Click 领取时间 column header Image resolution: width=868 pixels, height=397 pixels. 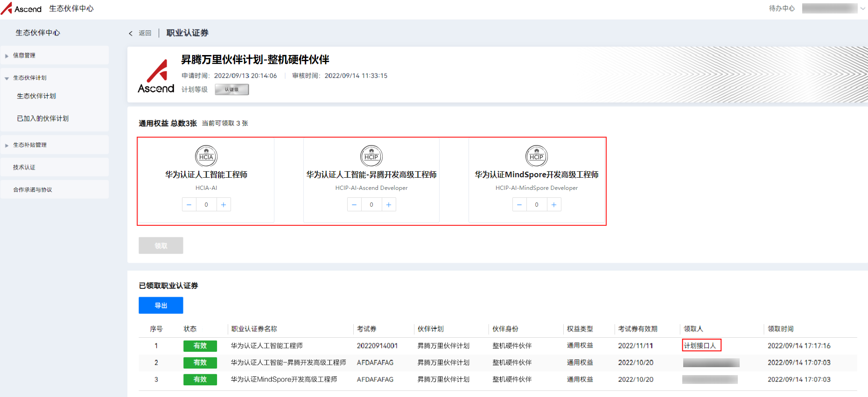pyautogui.click(x=781, y=329)
